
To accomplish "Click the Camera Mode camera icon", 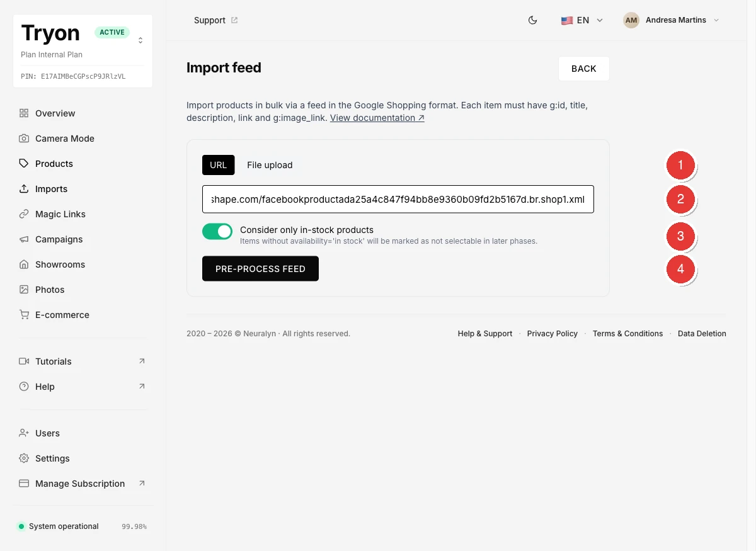I will pos(24,139).
